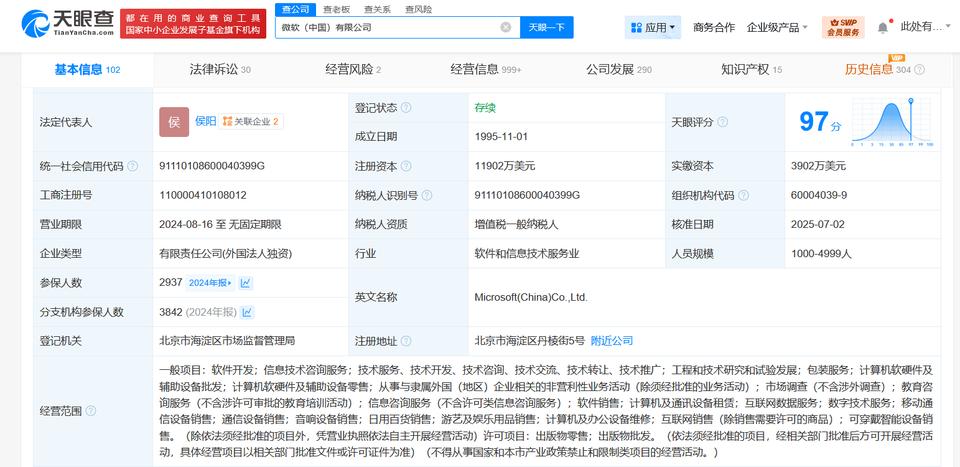This screenshot has height=467, width=960.
Task: Show help for 组织机构代码
Action: point(743,195)
